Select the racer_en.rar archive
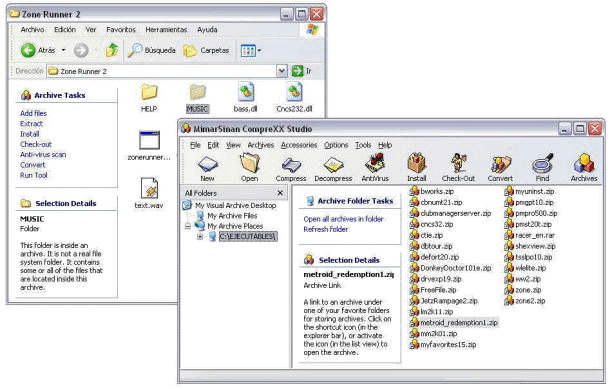Screen dimensions: 610x389 (530, 235)
